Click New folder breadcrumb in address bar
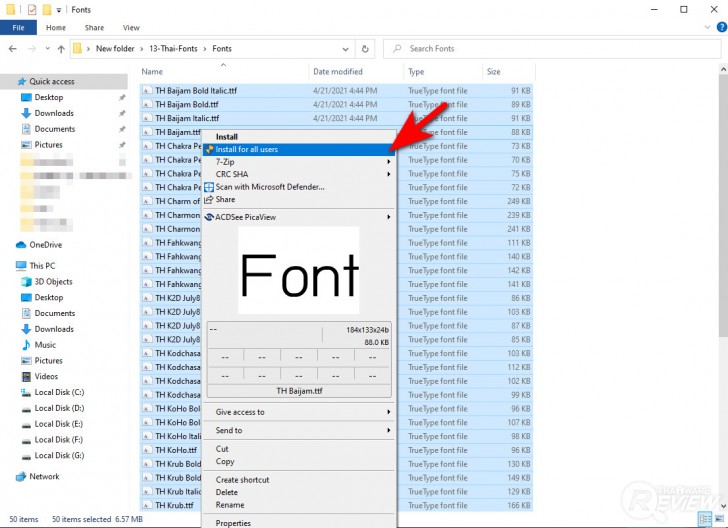The image size is (728, 528). (x=115, y=48)
